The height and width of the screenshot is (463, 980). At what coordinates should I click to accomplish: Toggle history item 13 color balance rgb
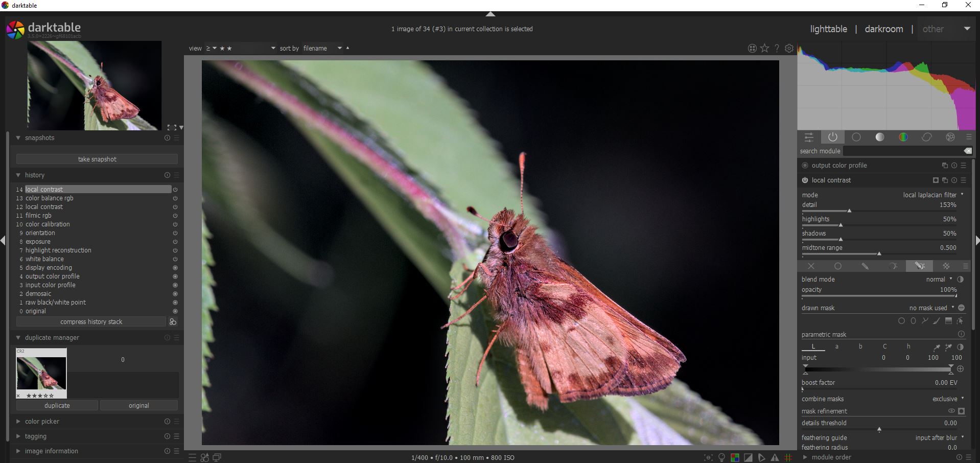175,198
